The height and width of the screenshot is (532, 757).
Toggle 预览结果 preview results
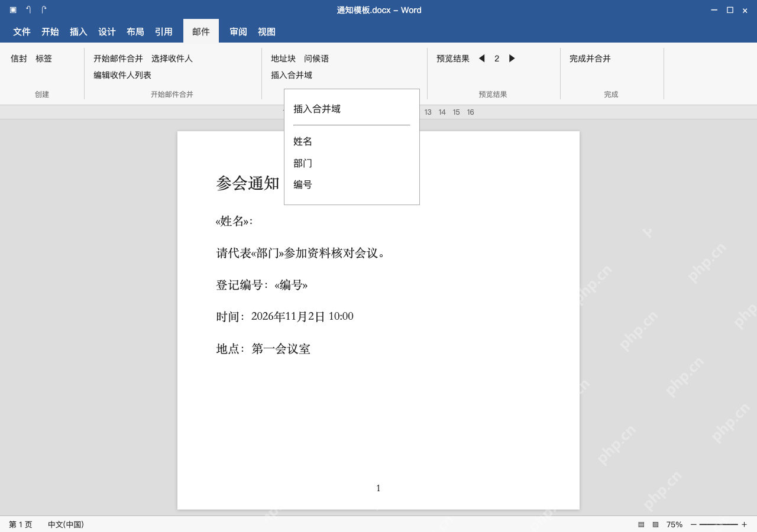click(453, 59)
